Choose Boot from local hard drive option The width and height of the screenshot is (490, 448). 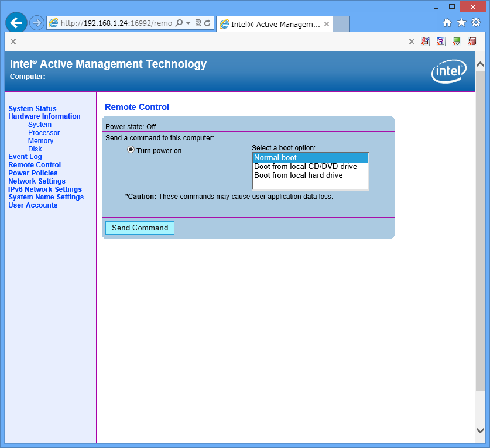point(298,175)
